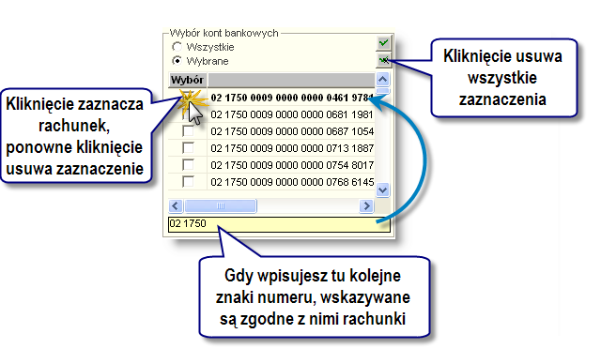Click account number 02 1750 0009 0000 0000 0754 8017

(292, 165)
